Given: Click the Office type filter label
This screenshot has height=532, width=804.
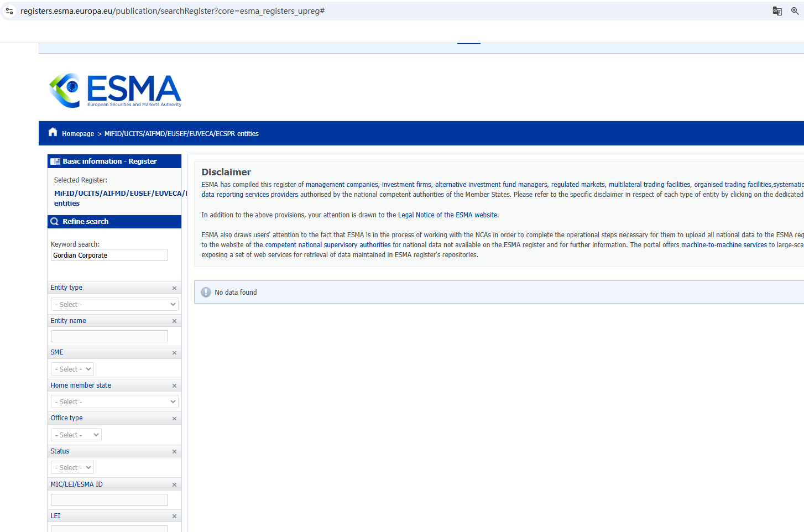Looking at the screenshot, I should click(x=66, y=418).
